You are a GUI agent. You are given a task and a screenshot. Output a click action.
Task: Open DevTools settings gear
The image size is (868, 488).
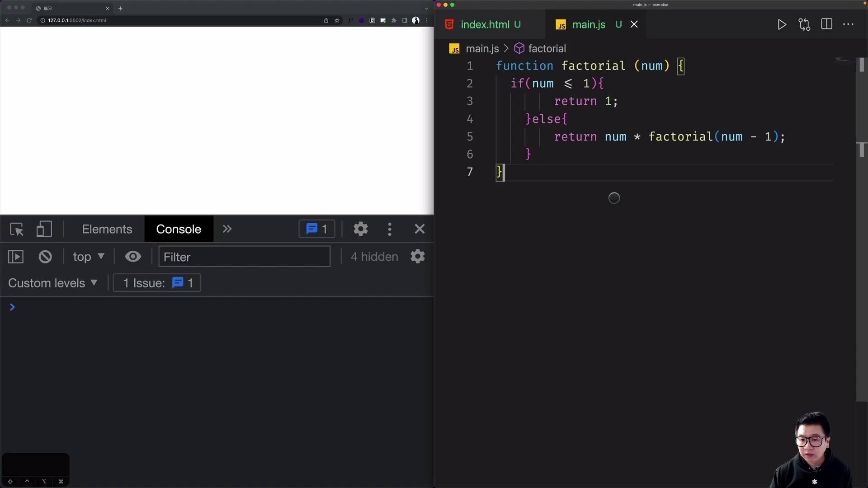tap(360, 229)
